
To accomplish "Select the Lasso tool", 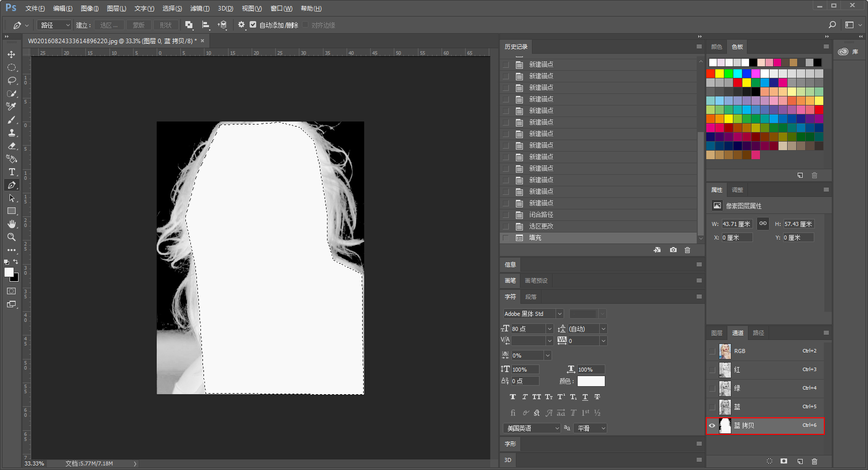I will 11,80.
